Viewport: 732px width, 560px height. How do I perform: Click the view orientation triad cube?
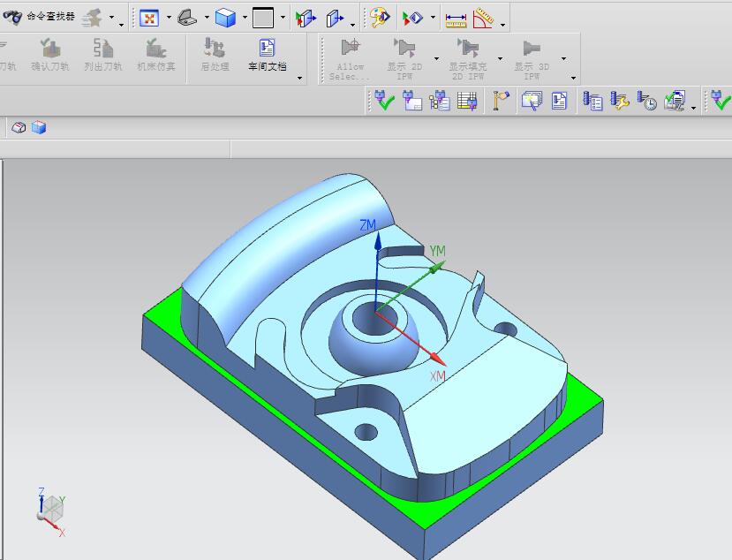pos(51,511)
